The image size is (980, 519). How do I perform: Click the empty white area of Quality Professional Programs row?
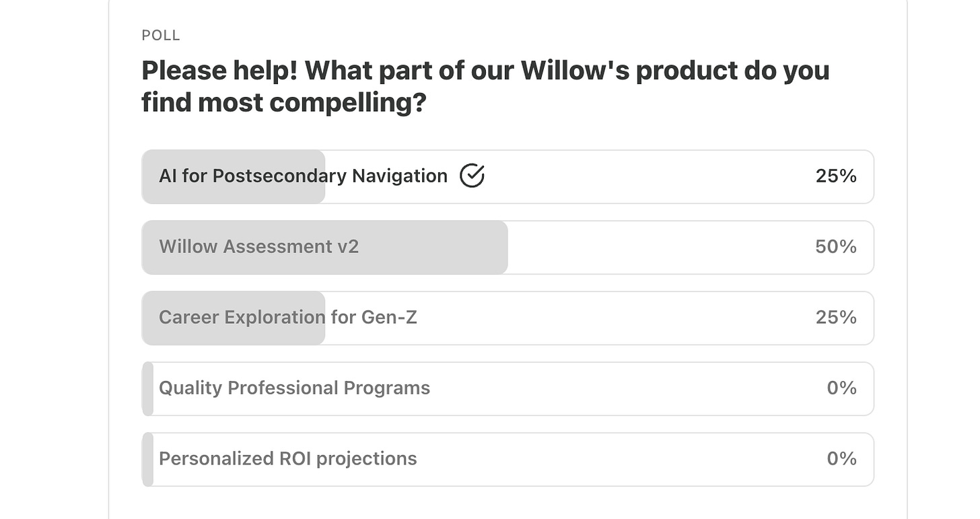coord(626,388)
